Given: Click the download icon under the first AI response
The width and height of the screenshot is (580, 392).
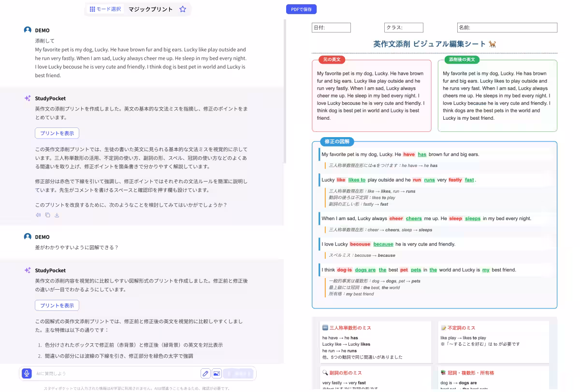Looking at the screenshot, I should [57, 215].
